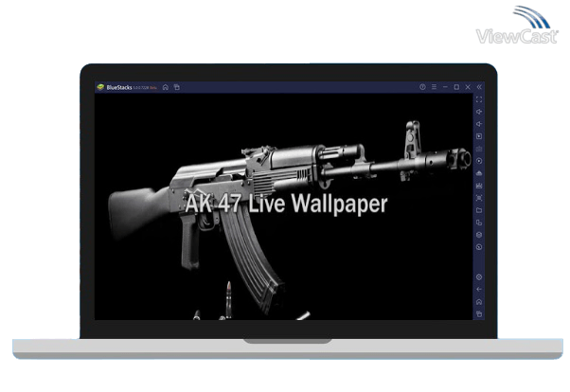Minimize the BlueStacks window

[x=445, y=87]
